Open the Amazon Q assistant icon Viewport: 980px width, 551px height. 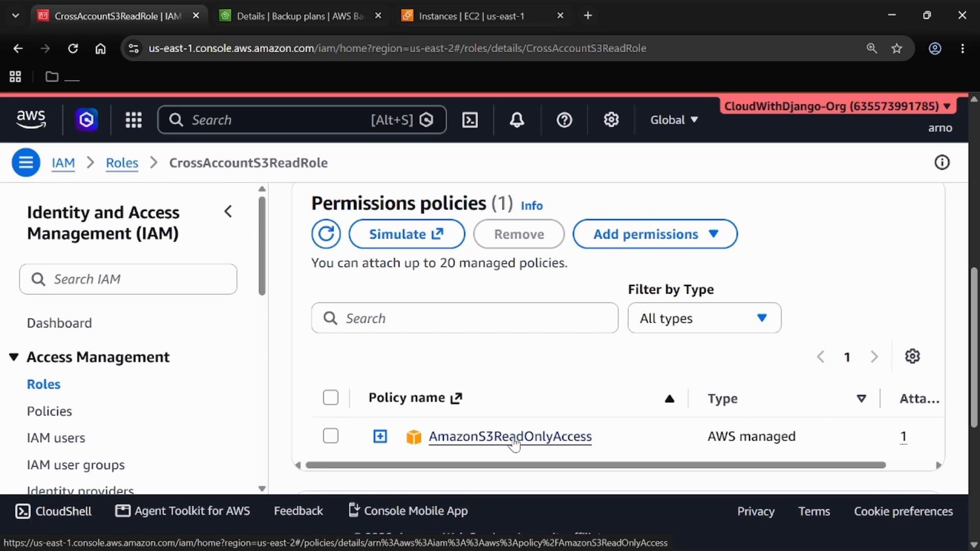click(x=86, y=120)
